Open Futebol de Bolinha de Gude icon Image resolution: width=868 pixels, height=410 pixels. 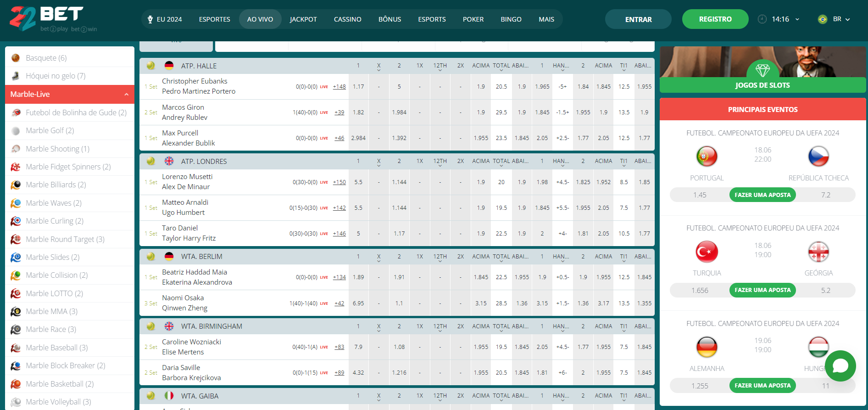point(16,112)
